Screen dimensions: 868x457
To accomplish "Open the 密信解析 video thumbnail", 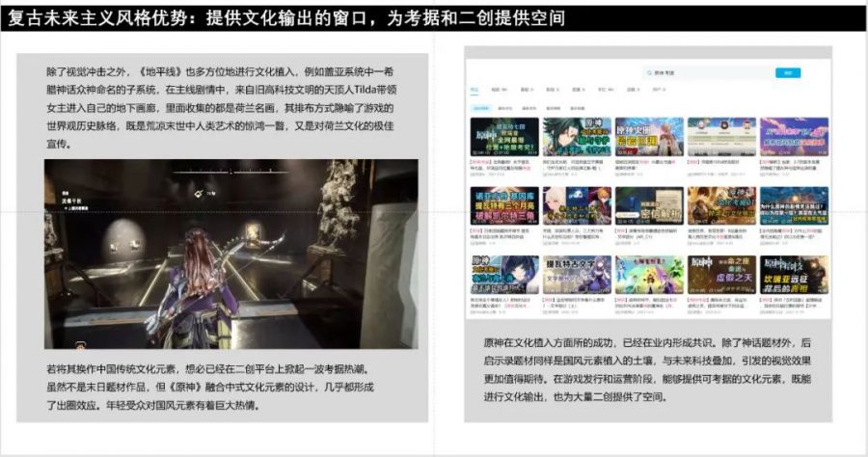I will point(649,205).
